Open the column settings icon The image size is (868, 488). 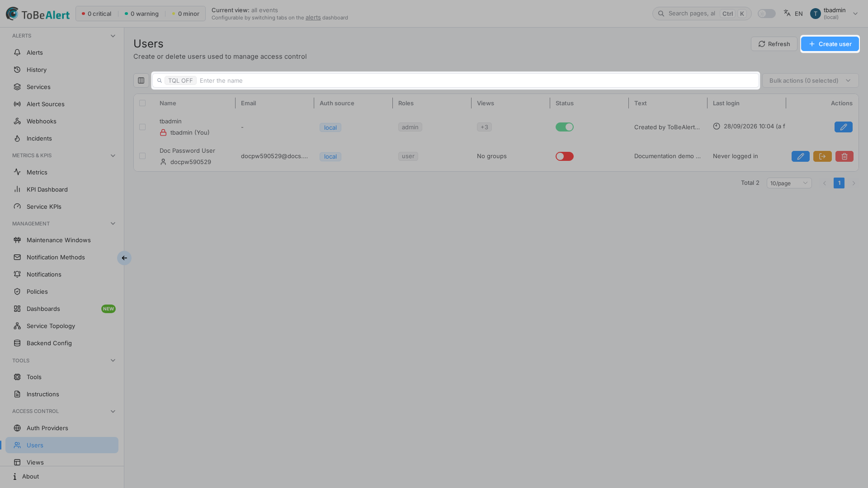141,80
